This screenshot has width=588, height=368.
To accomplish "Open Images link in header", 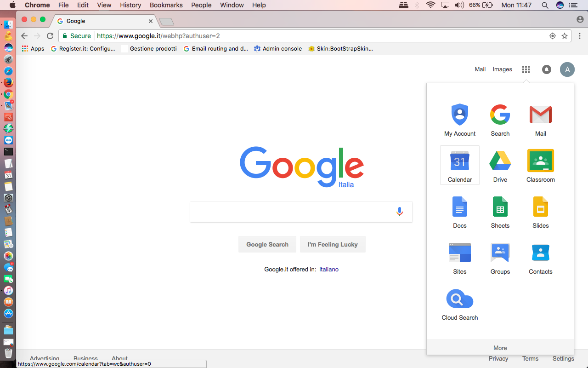I will [x=502, y=69].
